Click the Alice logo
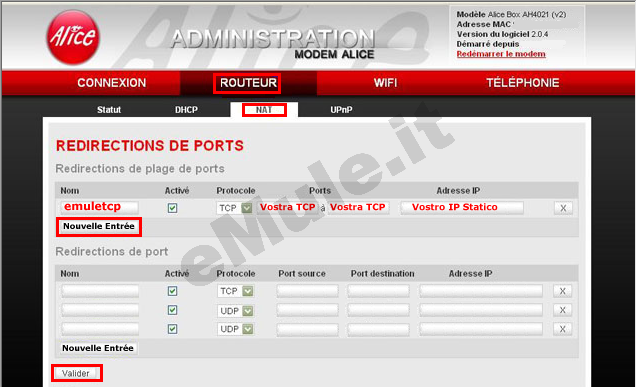Screen dimensions: 636x387 click(x=73, y=37)
